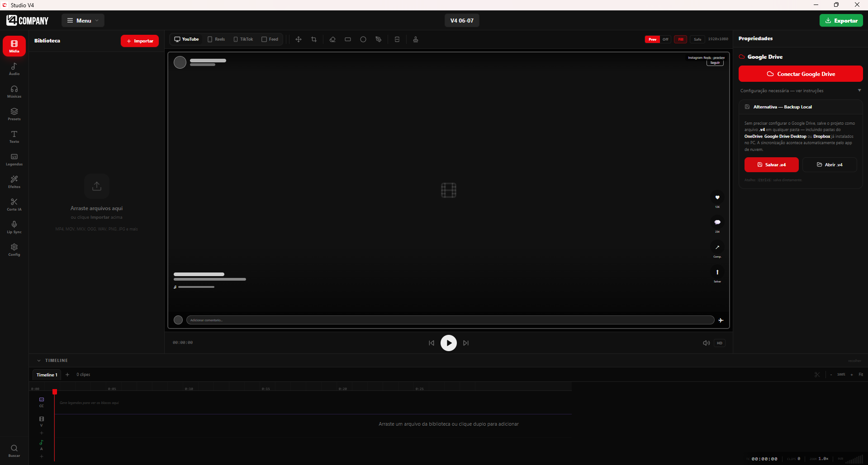Skip to previous frame marker
Screen dimensions: 868x465
point(432,343)
